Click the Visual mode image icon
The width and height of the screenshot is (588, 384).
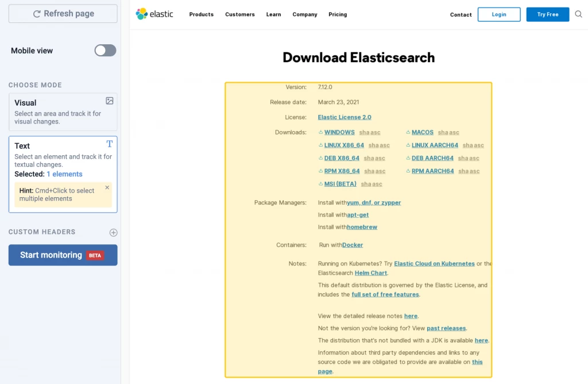(x=110, y=101)
